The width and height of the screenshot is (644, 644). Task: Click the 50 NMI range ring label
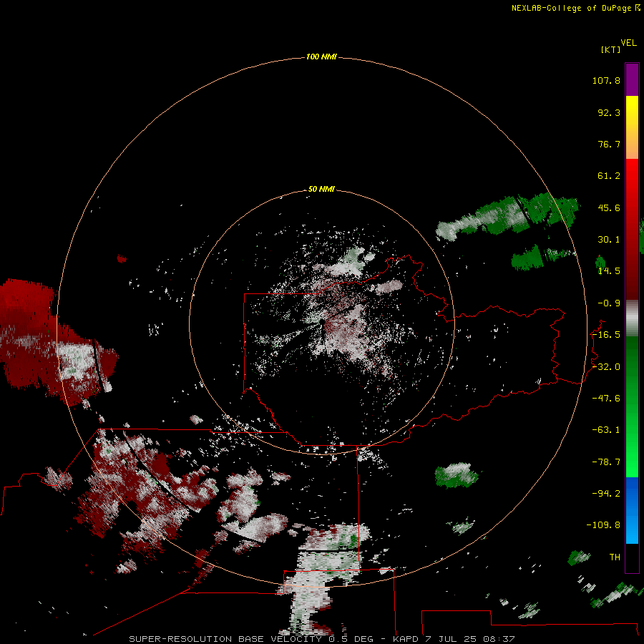point(321,189)
